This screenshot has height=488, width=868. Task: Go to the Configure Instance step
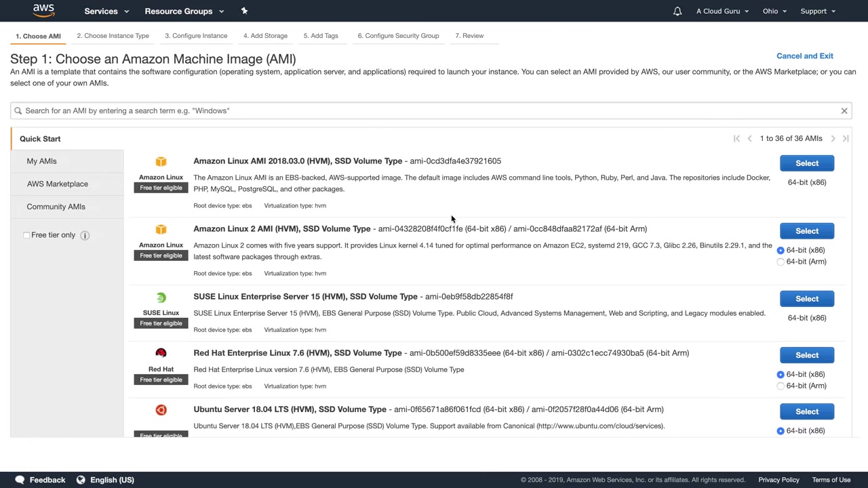(x=196, y=36)
